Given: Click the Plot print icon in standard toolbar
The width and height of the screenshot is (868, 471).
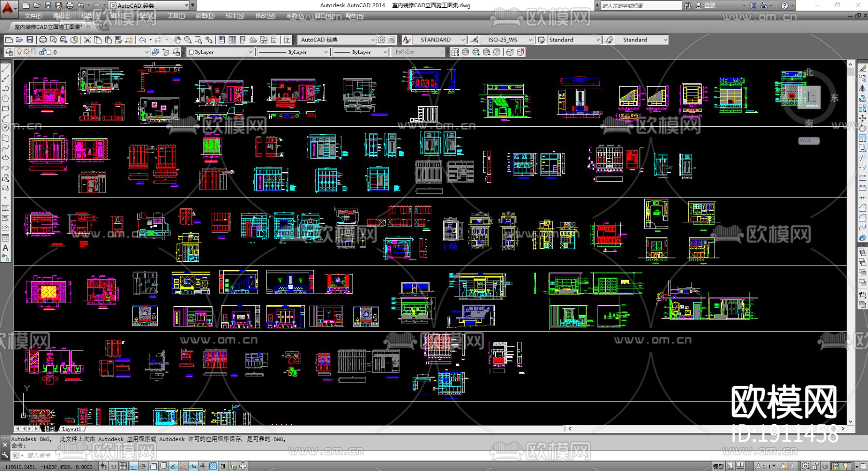Looking at the screenshot, I should point(43,40).
